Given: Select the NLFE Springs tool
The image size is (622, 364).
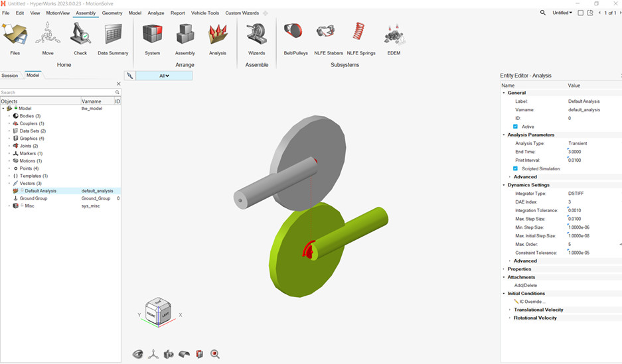Looking at the screenshot, I should pyautogui.click(x=358, y=34).
